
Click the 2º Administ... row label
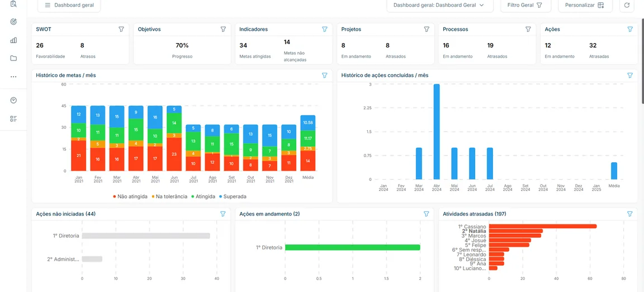[x=63, y=259]
